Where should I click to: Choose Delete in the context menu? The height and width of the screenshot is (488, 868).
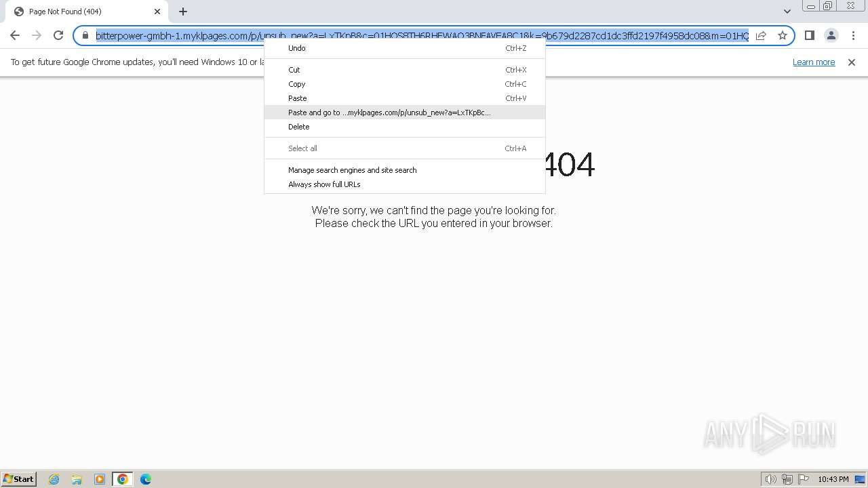coord(405,127)
